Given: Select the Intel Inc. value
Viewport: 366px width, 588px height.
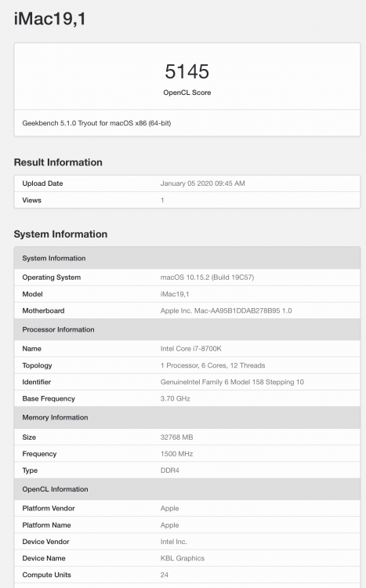Looking at the screenshot, I should coord(174,542).
